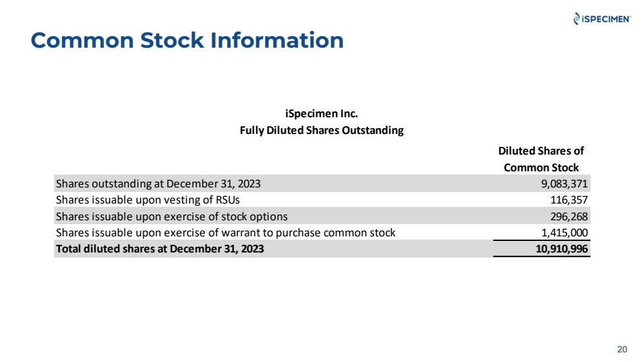Select the Common Stock Information heading
The width and height of the screenshot is (644, 362).
pos(187,40)
